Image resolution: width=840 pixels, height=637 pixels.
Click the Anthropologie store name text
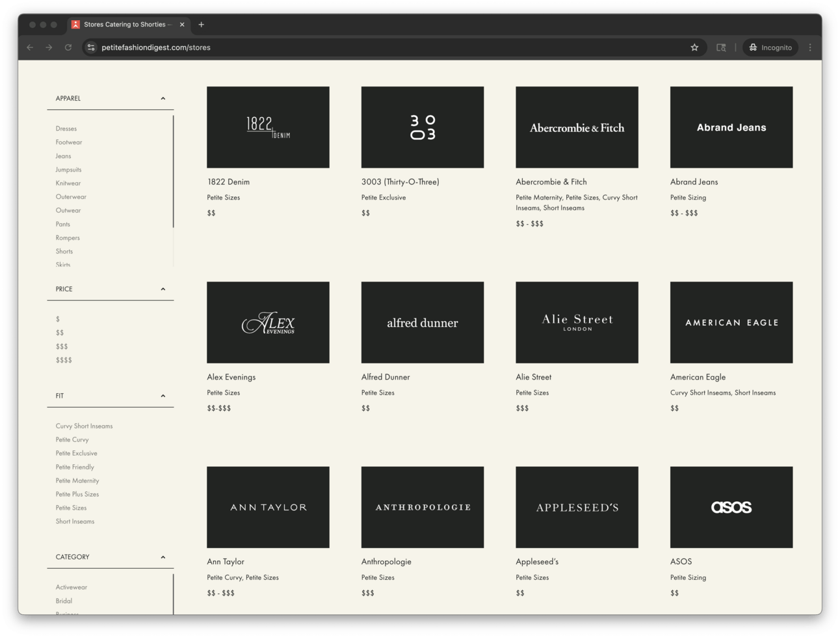pyautogui.click(x=386, y=562)
